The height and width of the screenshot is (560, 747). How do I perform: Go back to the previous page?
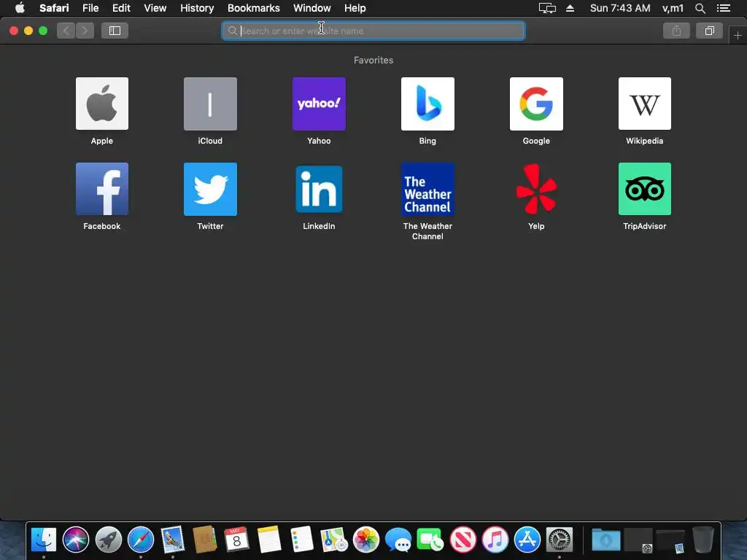click(x=66, y=31)
